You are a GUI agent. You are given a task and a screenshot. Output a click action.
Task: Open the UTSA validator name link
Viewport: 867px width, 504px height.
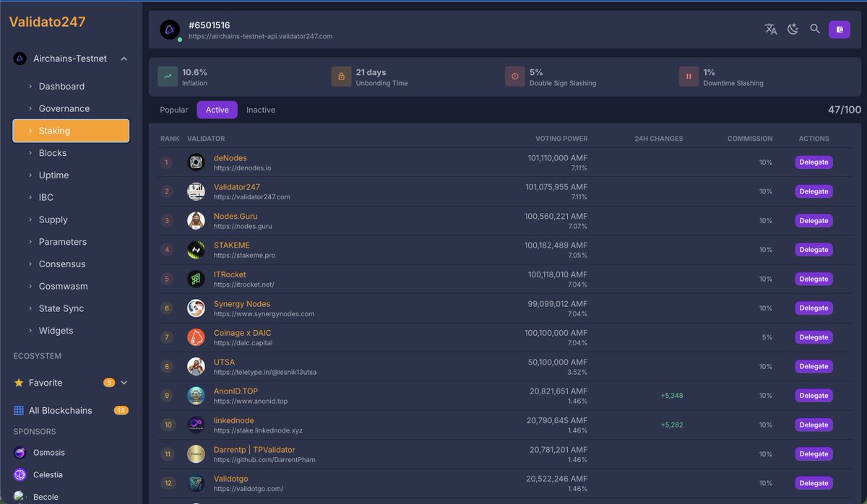[x=224, y=362]
